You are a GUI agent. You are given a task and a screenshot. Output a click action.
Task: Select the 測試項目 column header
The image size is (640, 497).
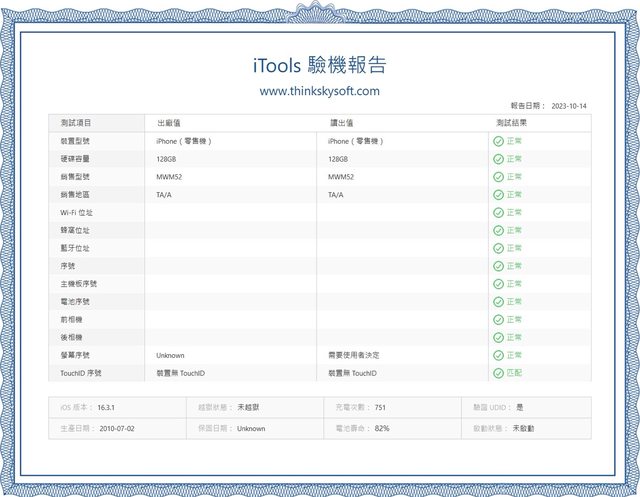(76, 123)
